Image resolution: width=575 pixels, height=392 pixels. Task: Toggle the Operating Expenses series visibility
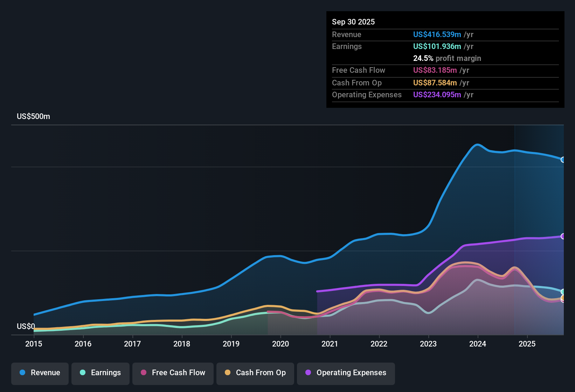[346, 373]
